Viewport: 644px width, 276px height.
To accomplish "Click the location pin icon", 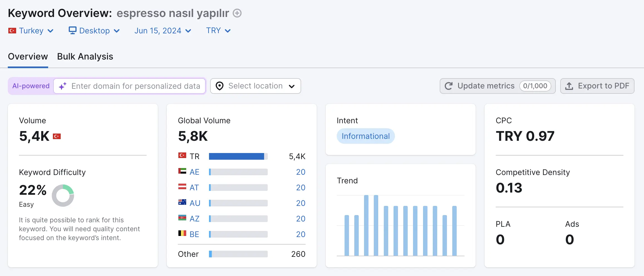I will click(220, 86).
